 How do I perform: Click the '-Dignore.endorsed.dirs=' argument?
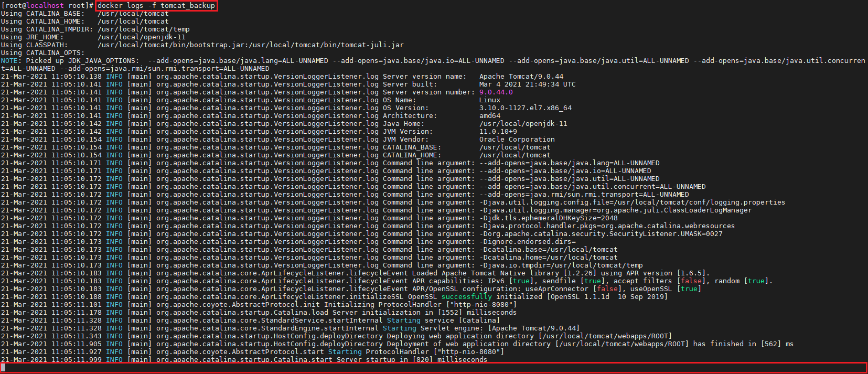tap(528, 241)
